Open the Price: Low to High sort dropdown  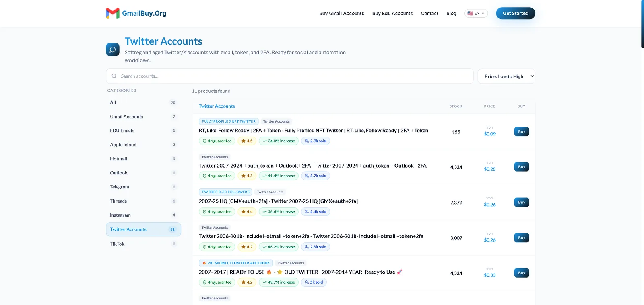tap(506, 76)
